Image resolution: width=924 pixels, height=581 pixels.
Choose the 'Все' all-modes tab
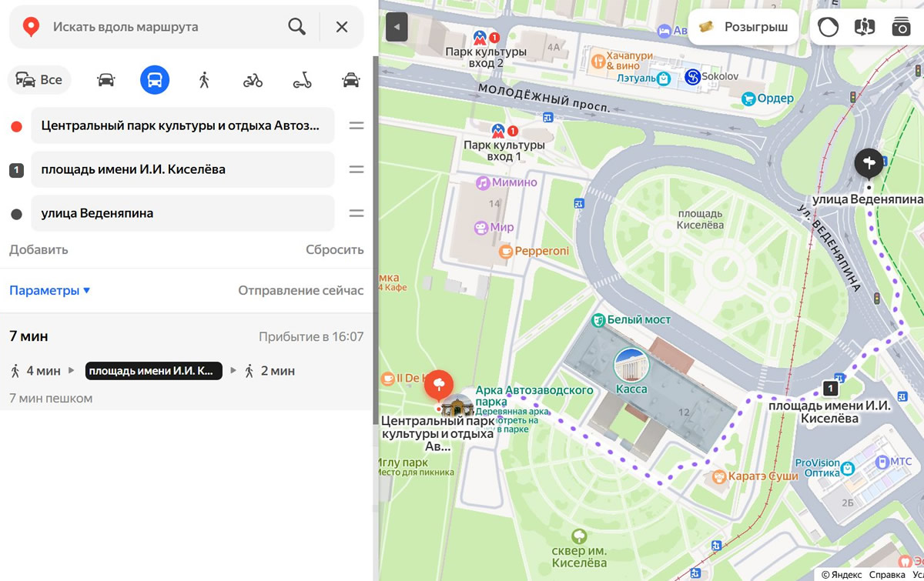pos(40,80)
